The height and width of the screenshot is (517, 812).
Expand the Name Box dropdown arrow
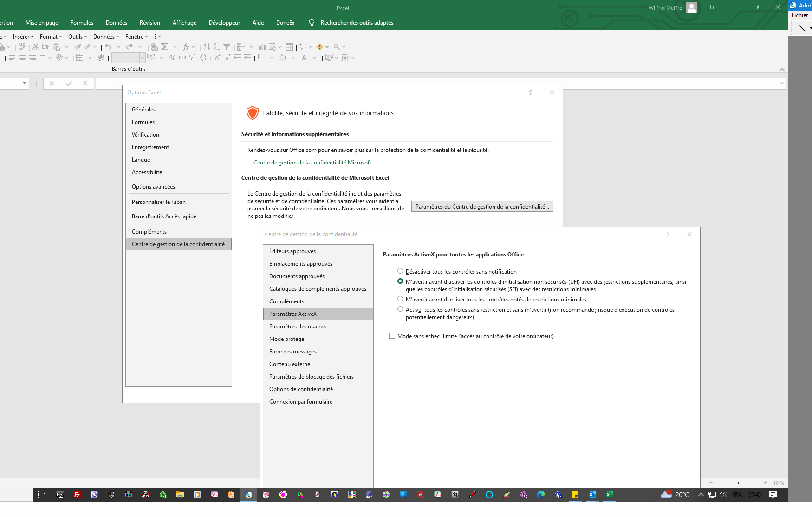[24, 84]
